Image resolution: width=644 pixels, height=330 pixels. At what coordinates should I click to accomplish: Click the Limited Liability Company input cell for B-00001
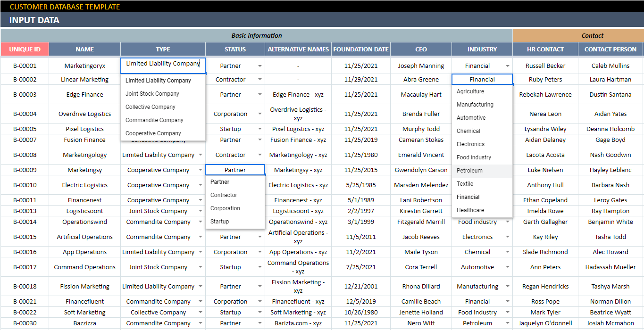coord(163,64)
